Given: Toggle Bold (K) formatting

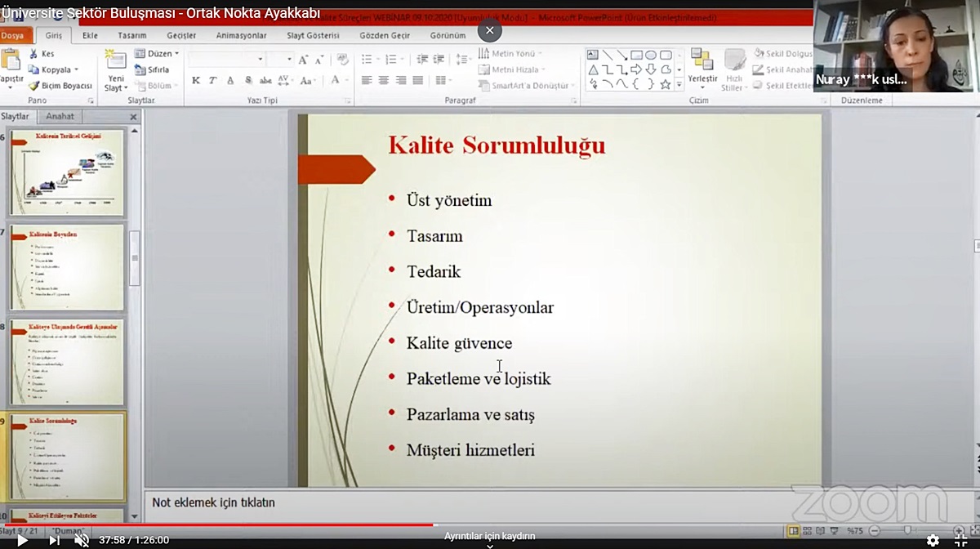Looking at the screenshot, I should coord(196,80).
